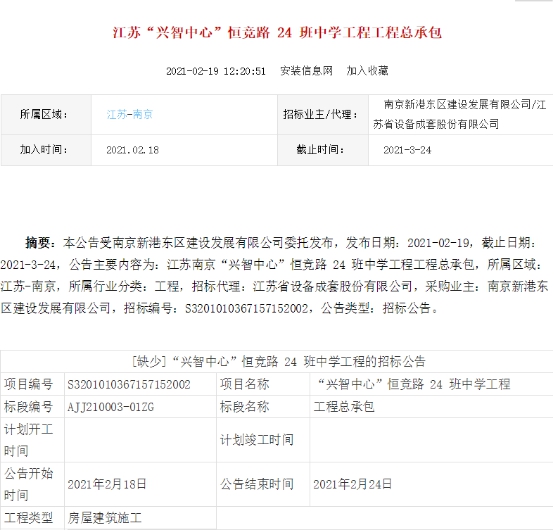Click the 加入收藏 link
This screenshot has height=531, width=554.
[367, 71]
